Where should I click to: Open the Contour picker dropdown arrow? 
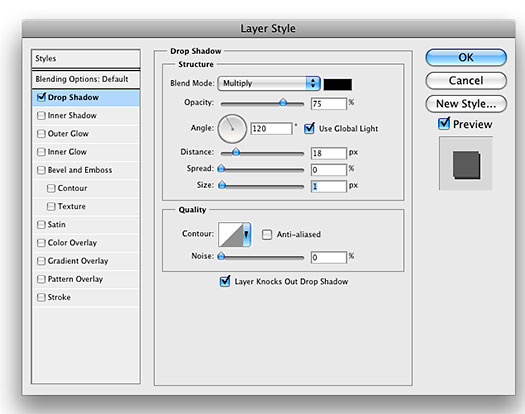pos(246,234)
